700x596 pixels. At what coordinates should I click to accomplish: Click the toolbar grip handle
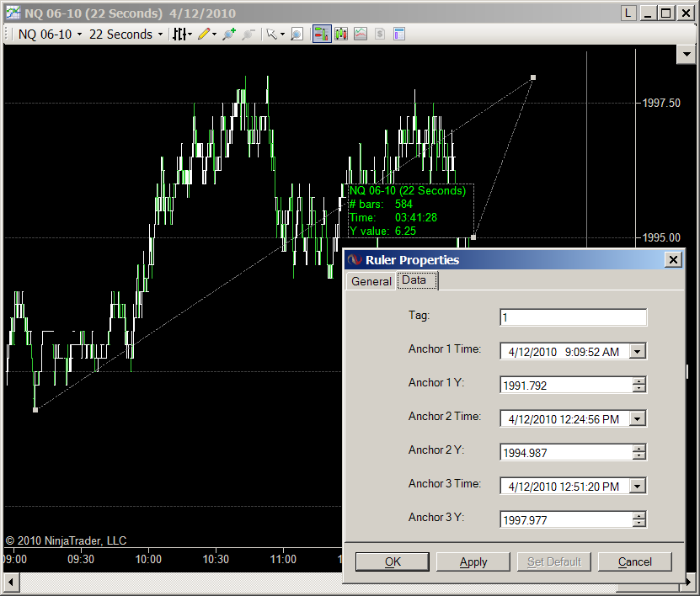point(7,34)
